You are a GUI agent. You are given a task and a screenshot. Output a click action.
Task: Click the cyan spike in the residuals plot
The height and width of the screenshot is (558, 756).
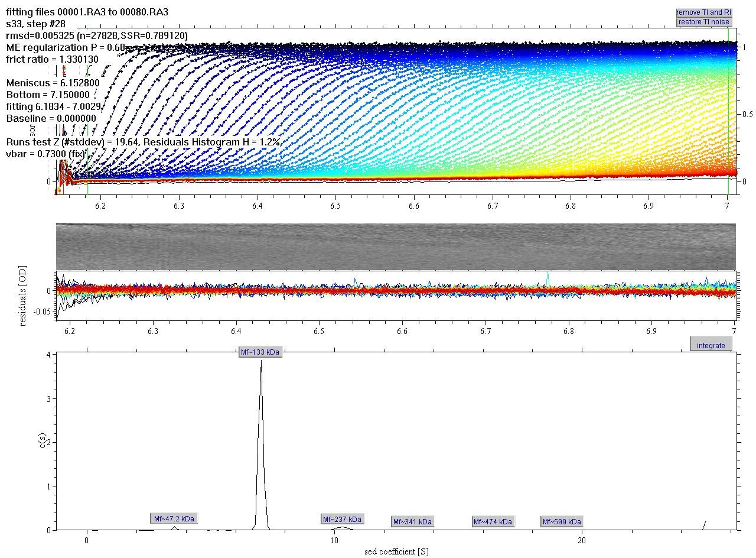click(548, 277)
